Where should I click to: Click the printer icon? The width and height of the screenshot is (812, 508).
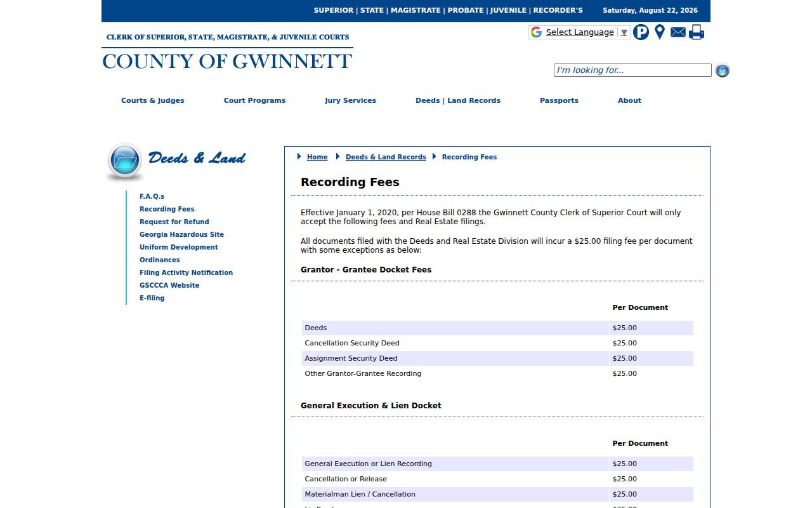(697, 32)
